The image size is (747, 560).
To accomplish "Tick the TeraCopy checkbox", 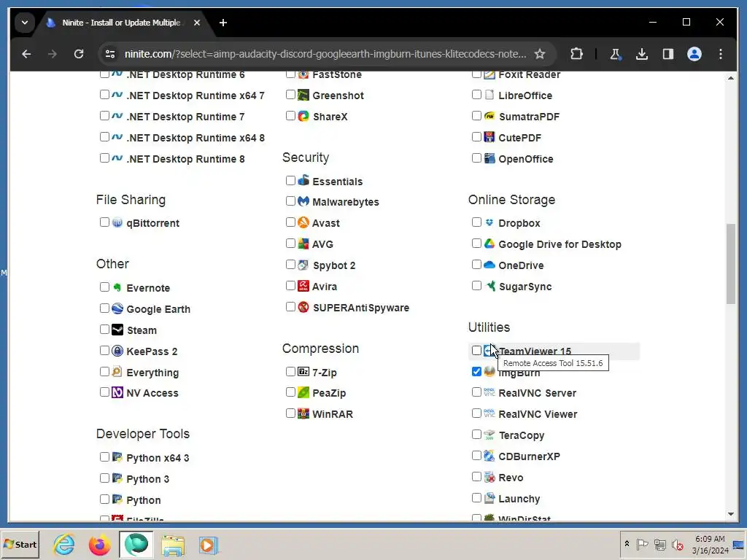I will pyautogui.click(x=476, y=435).
